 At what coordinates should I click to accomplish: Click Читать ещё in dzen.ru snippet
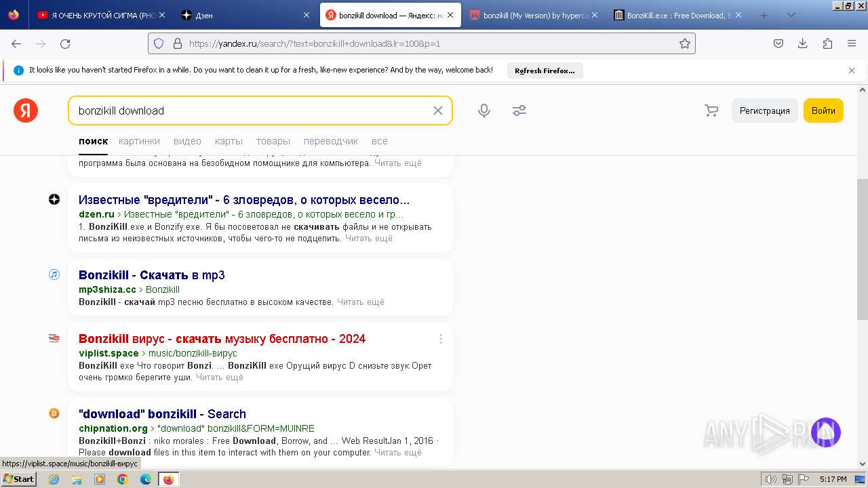tap(369, 239)
